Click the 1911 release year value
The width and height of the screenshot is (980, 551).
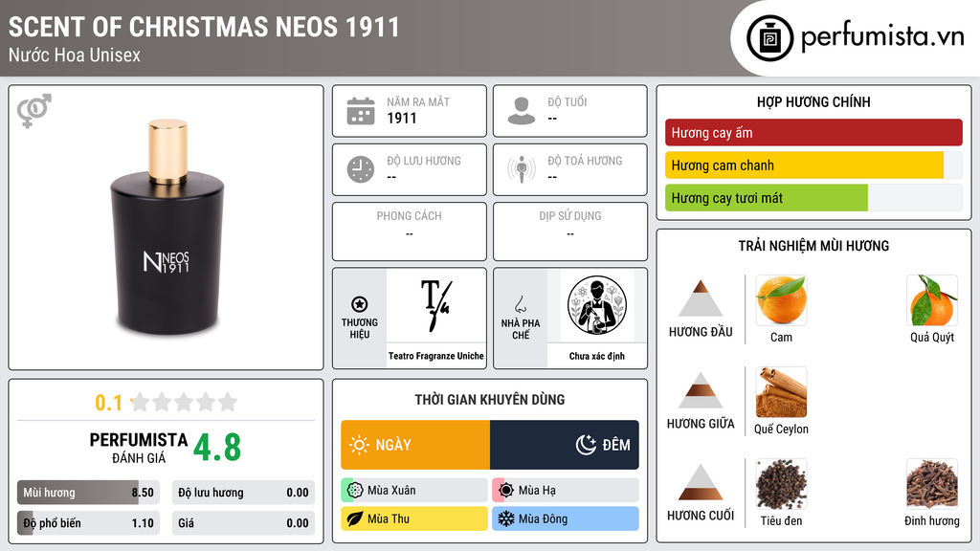click(x=402, y=118)
